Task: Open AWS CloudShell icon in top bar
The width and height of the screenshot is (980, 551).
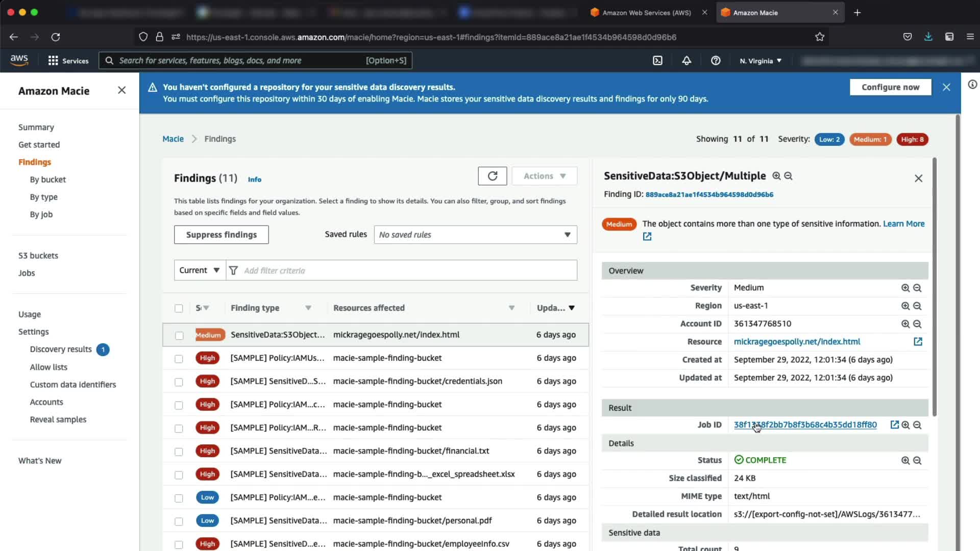Action: (657, 61)
